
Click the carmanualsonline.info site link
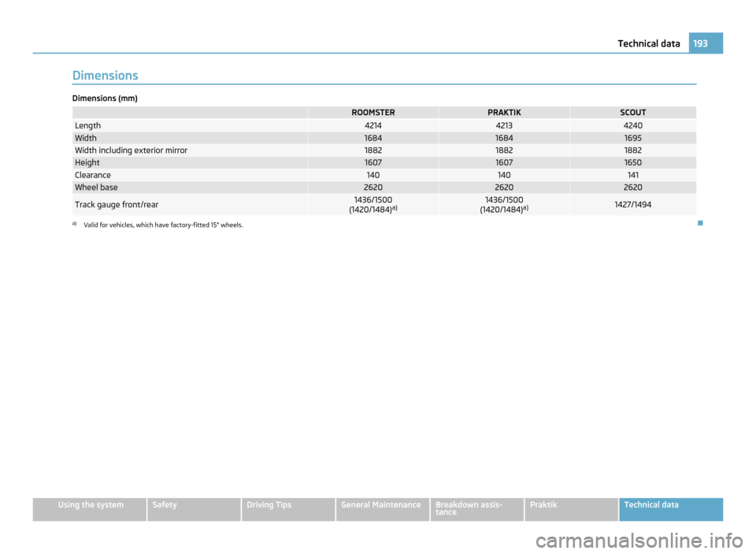click(x=639, y=541)
